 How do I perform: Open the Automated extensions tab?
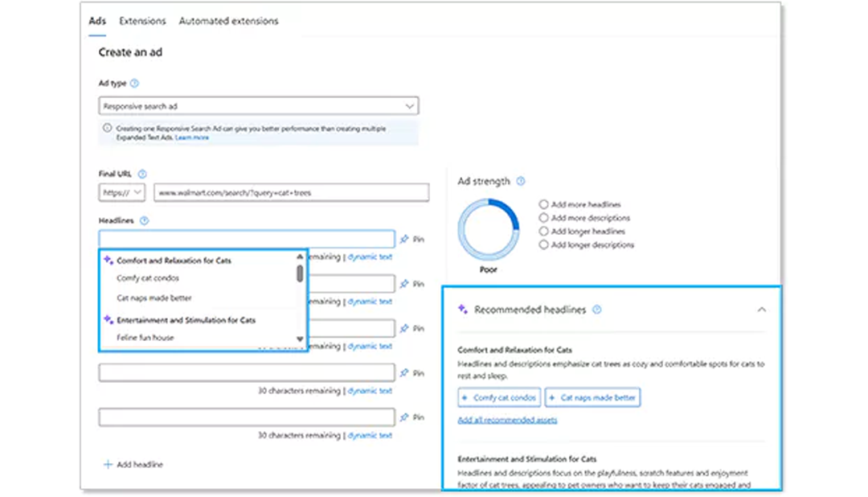click(230, 21)
